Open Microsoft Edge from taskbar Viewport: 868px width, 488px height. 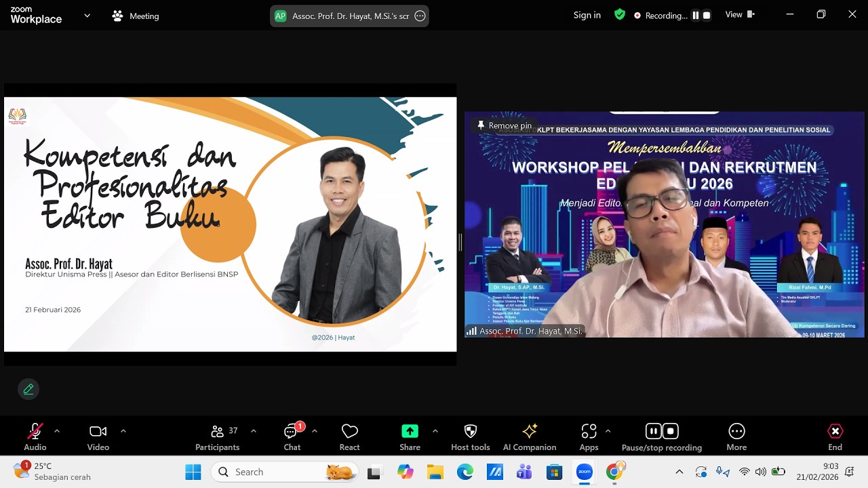click(x=465, y=472)
